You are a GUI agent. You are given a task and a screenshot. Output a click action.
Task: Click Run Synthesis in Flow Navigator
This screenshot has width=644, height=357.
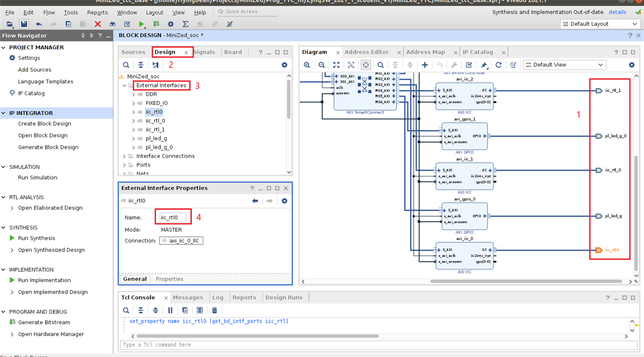pos(37,238)
